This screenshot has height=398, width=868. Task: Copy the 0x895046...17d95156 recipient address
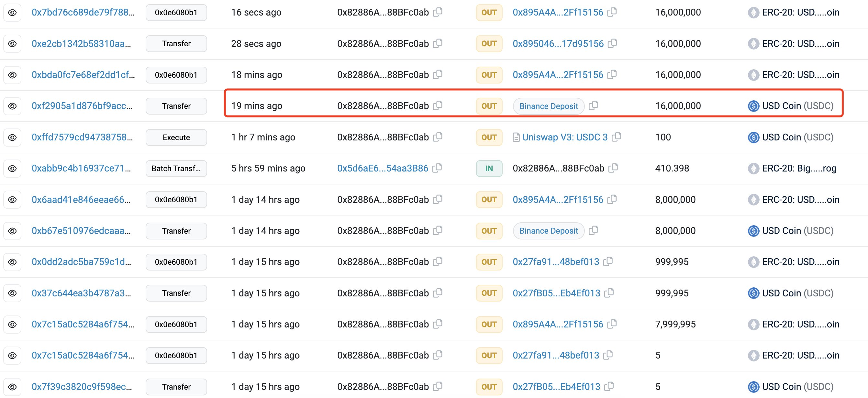click(612, 43)
